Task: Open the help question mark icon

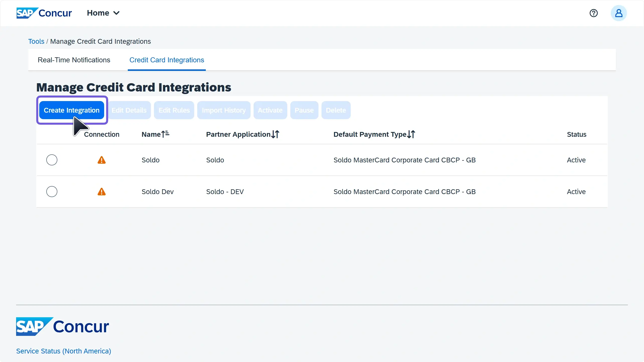Action: [593, 13]
